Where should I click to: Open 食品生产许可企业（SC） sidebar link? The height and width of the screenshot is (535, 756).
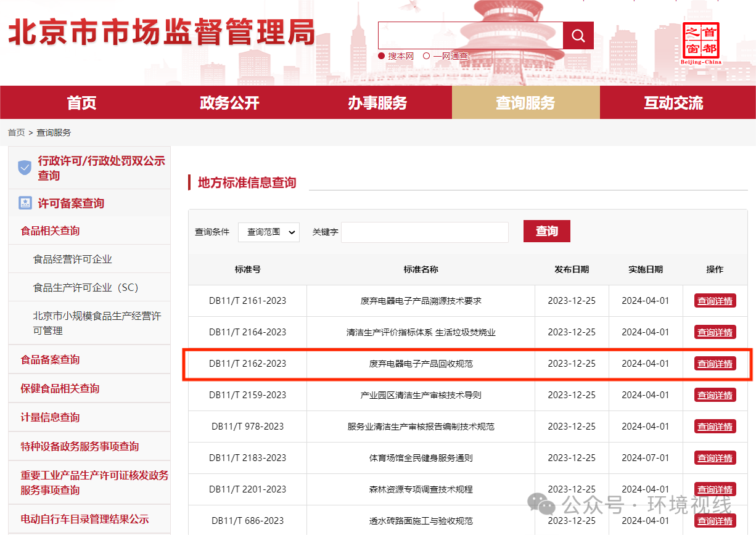pos(86,287)
